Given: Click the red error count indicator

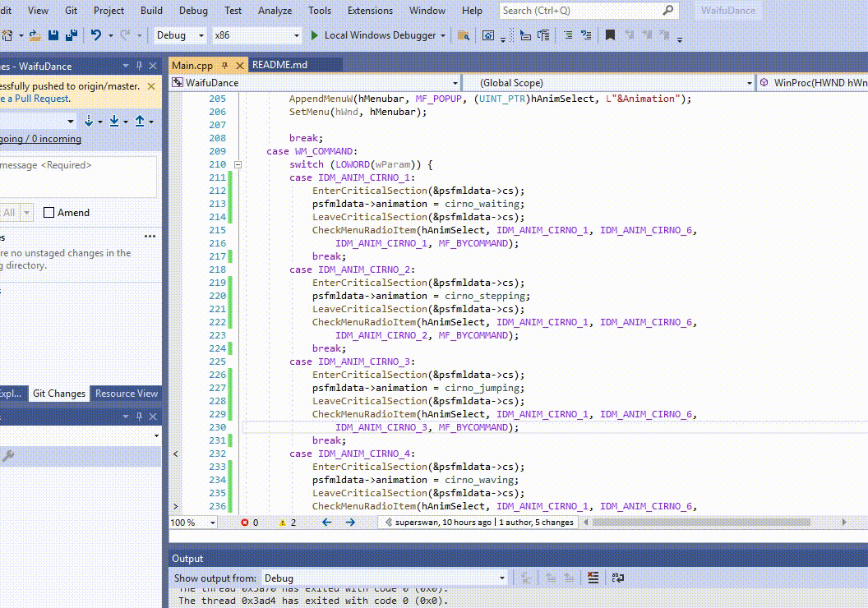Looking at the screenshot, I should 250,523.
